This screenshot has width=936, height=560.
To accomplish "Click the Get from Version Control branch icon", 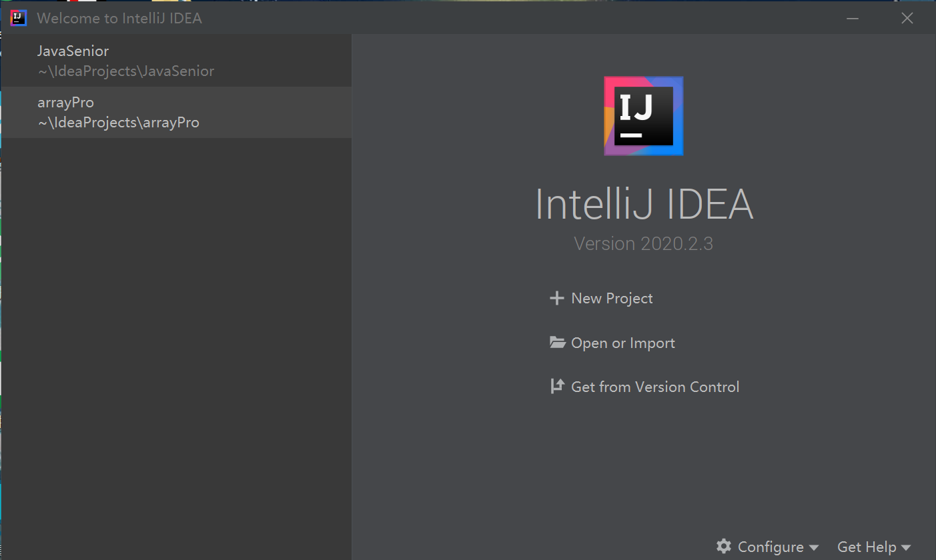I will click(x=557, y=386).
